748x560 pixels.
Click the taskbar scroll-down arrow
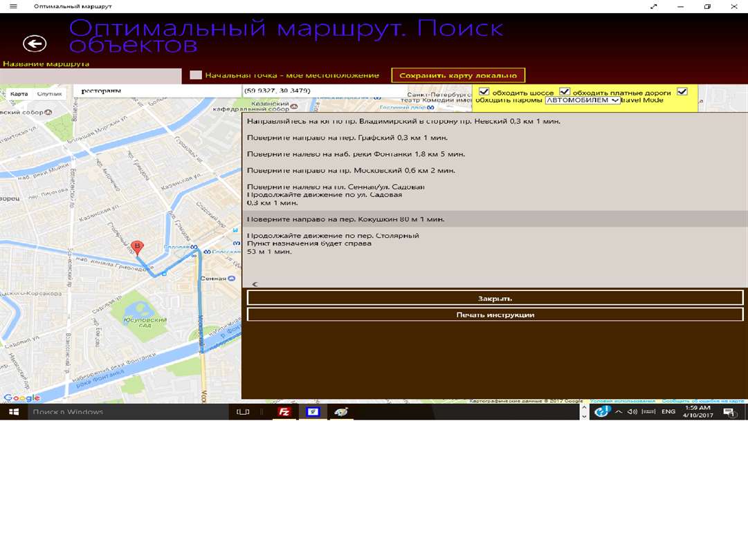pos(584,416)
